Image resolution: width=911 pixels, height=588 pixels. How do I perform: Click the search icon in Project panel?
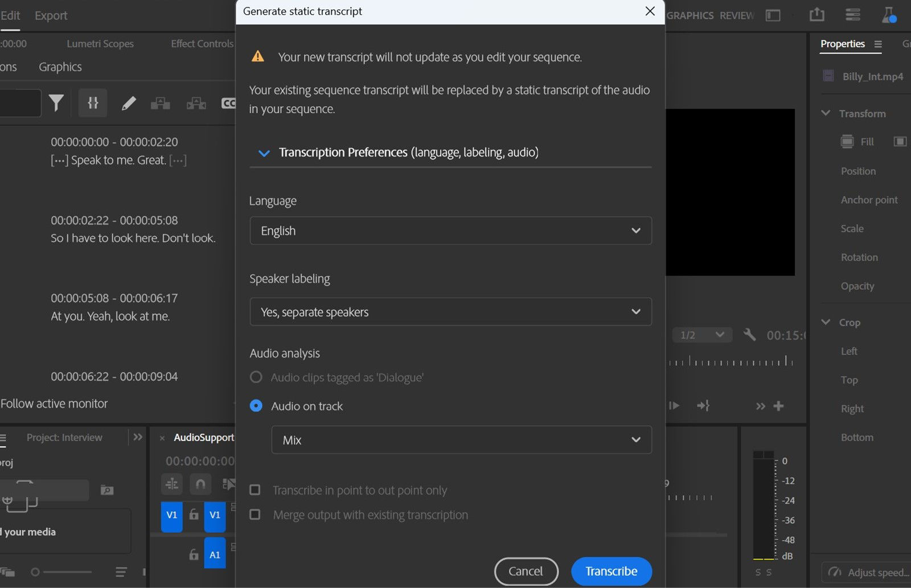(x=106, y=490)
